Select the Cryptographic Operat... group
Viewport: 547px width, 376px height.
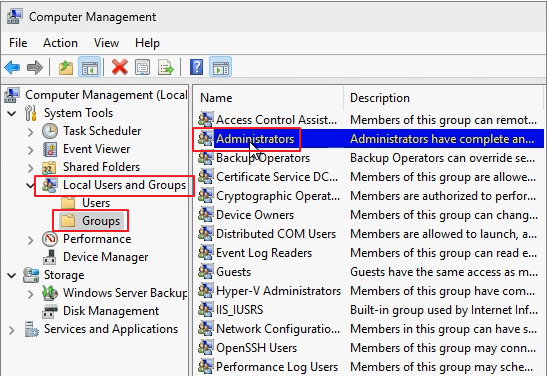[x=278, y=196]
